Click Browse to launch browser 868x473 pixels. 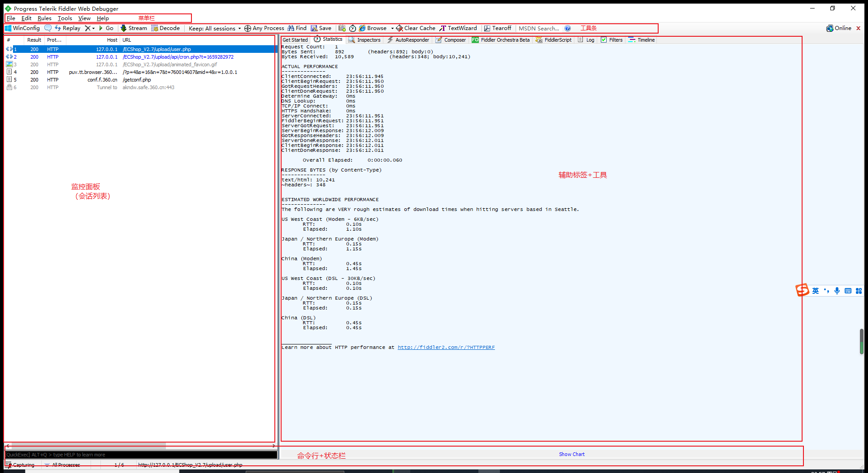373,28
